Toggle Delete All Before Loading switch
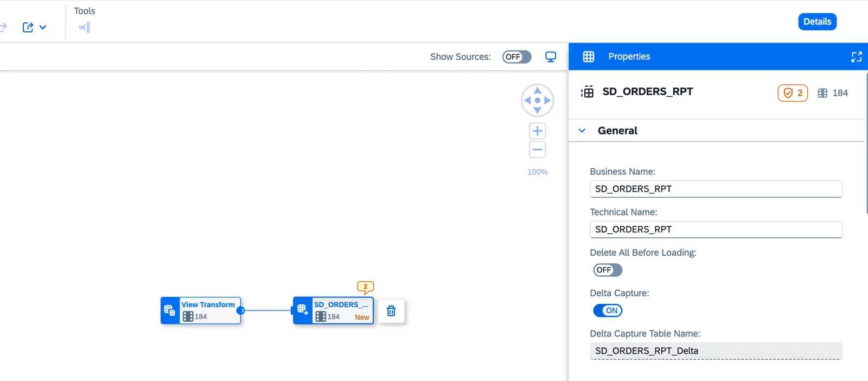 (608, 270)
